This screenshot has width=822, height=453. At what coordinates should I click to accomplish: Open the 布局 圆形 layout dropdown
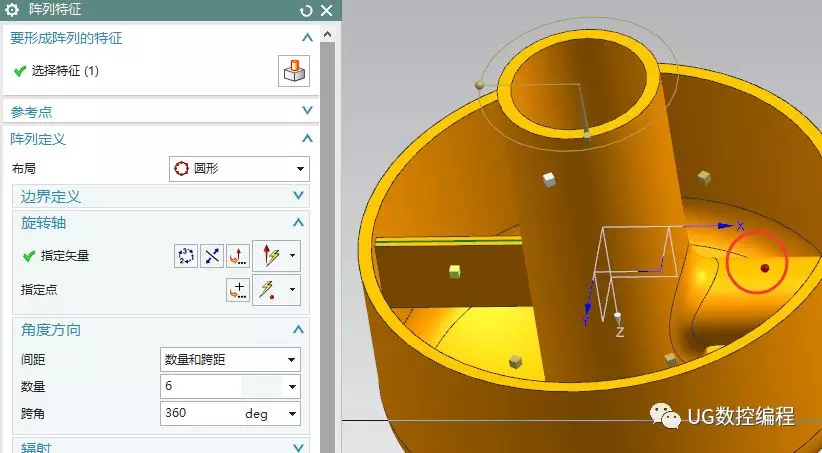(240, 169)
